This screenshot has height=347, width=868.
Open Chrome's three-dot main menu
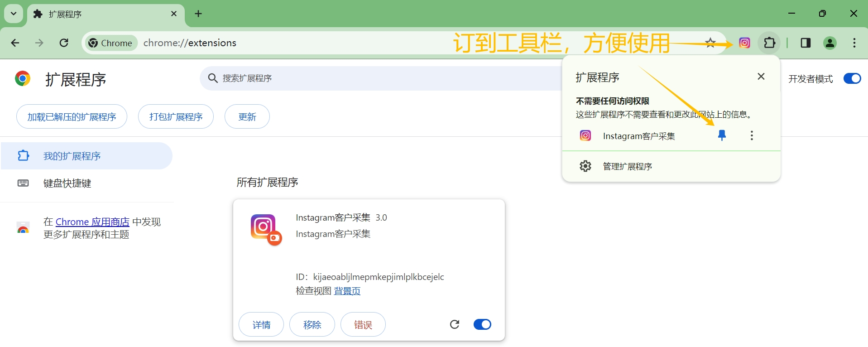(x=854, y=43)
